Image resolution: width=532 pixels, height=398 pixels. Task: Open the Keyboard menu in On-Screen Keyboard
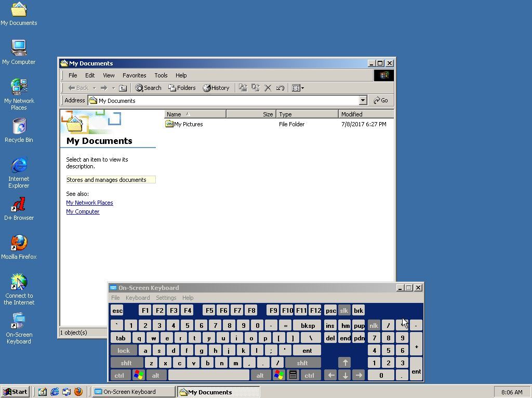pyautogui.click(x=137, y=298)
